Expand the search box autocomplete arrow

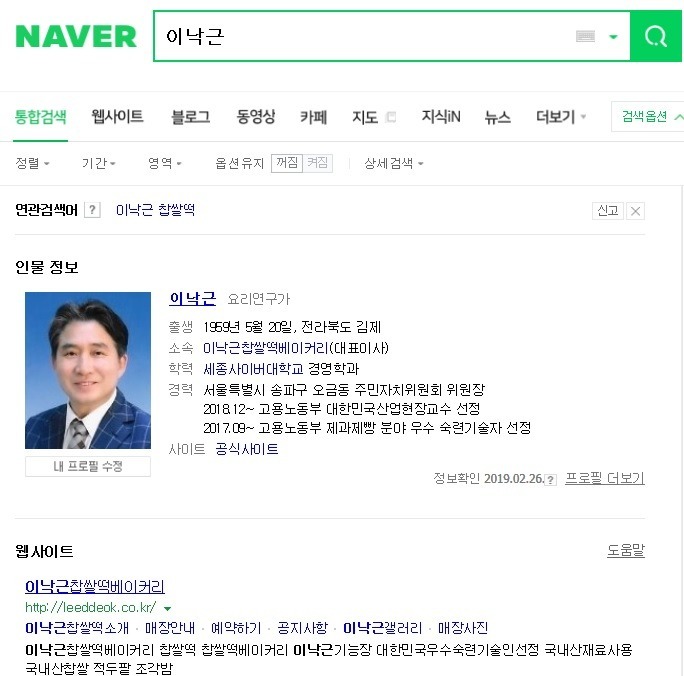[x=613, y=37]
